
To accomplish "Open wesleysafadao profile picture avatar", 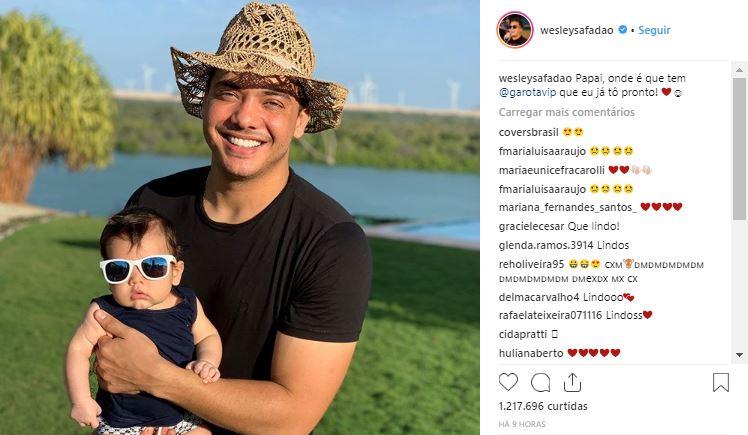I will click(515, 30).
